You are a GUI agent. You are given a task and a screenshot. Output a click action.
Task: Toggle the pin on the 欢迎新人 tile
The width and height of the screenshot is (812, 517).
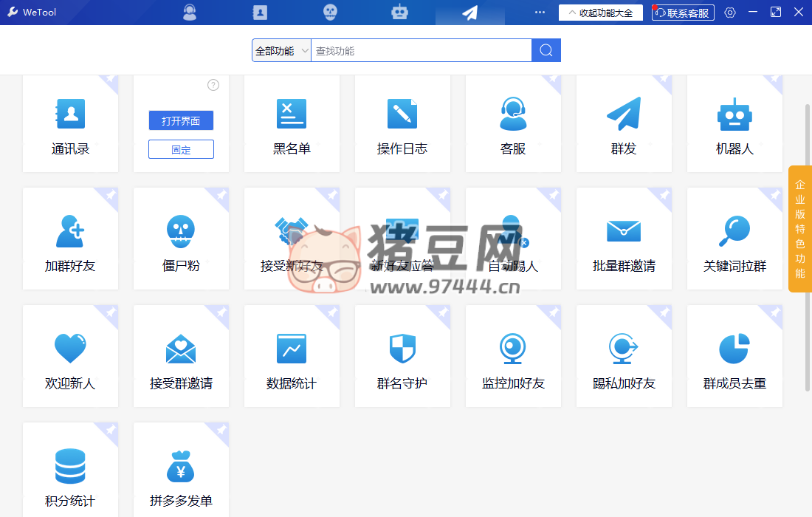tap(111, 313)
